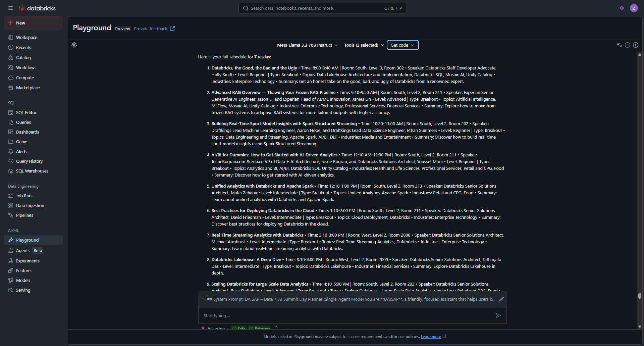
Task: Click 'Real-Time Streaming Analytics with Databricks'
Action: pos(257,235)
